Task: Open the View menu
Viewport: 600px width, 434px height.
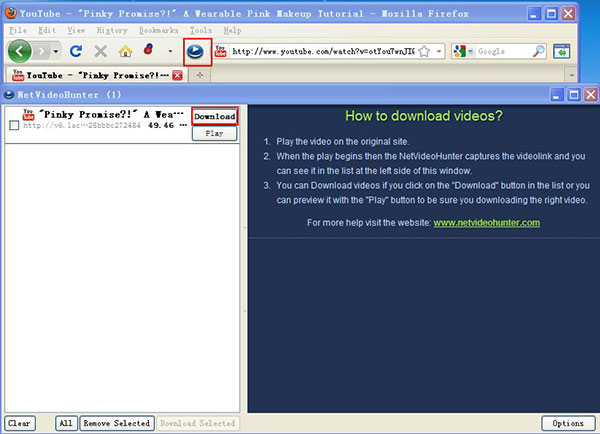Action: click(76, 30)
